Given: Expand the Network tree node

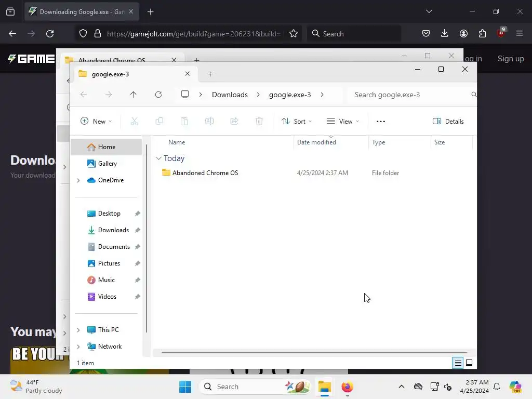Looking at the screenshot, I should click(78, 347).
